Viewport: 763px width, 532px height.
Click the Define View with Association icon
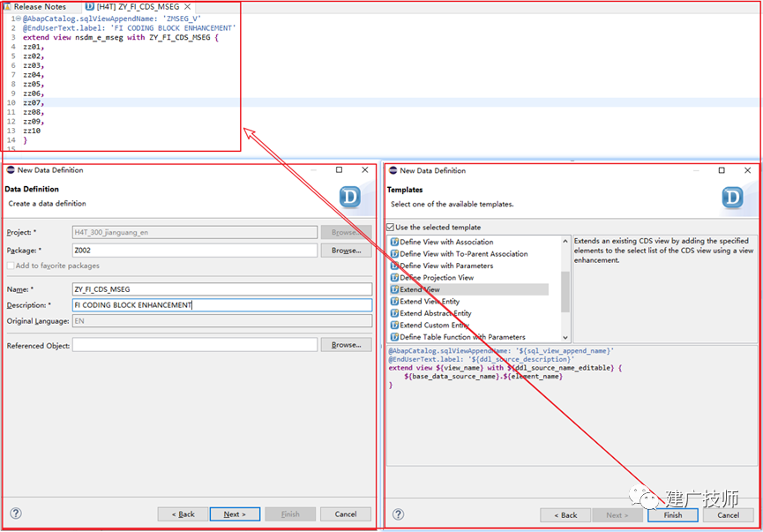tap(394, 242)
